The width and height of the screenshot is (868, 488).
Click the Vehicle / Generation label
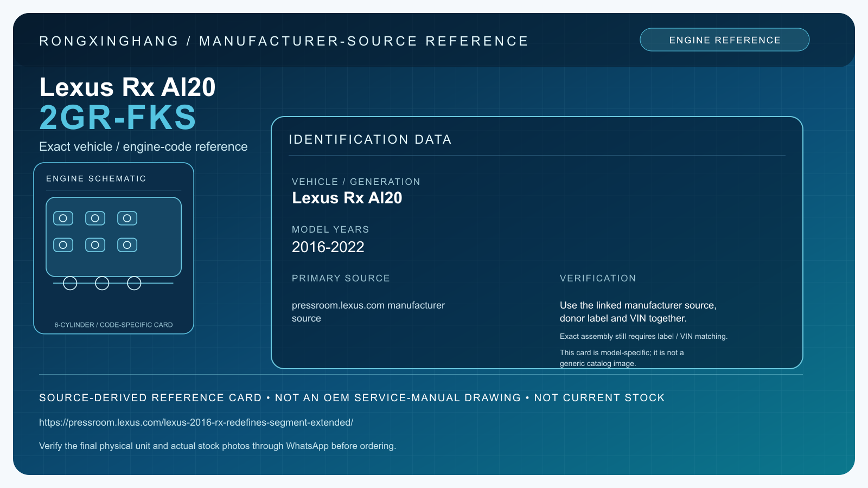pyautogui.click(x=356, y=182)
